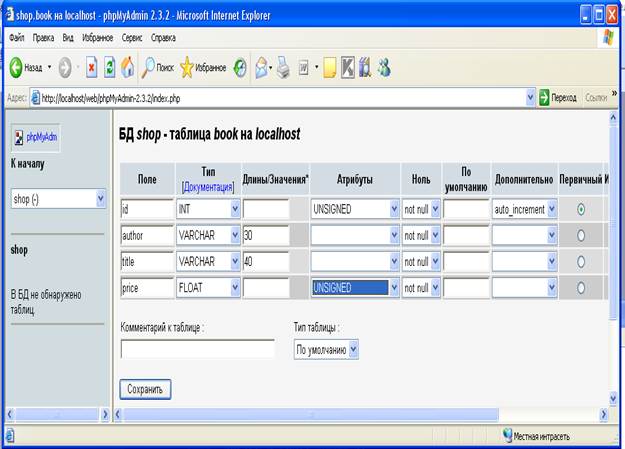Open the shop (-) database dropdown

[58, 199]
